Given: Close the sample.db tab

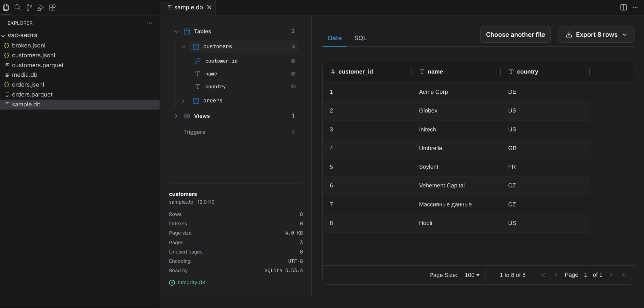Looking at the screenshot, I should click(209, 7).
